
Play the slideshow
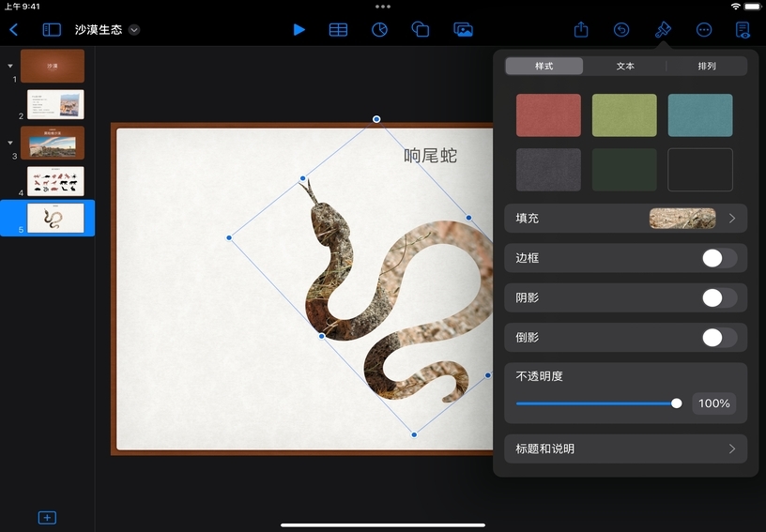(299, 30)
